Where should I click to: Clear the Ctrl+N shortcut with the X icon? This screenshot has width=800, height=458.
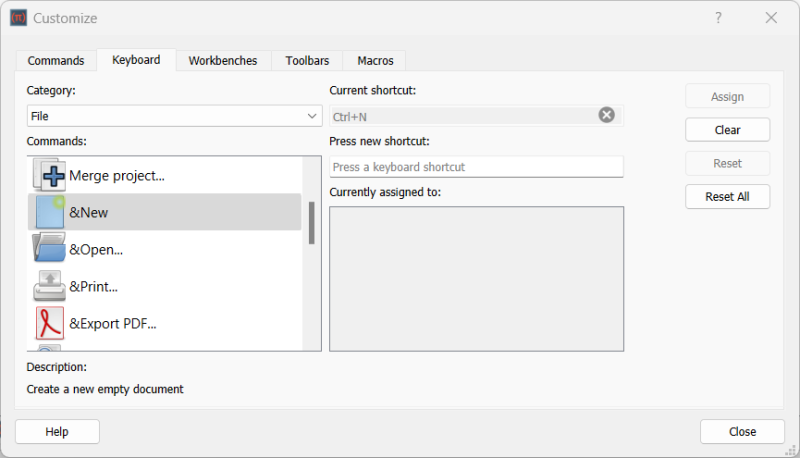point(606,115)
